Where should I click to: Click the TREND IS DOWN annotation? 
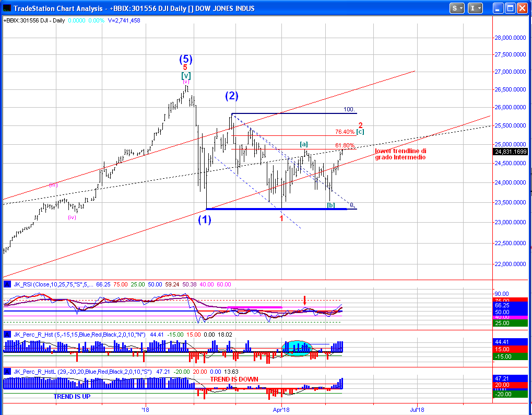click(234, 379)
